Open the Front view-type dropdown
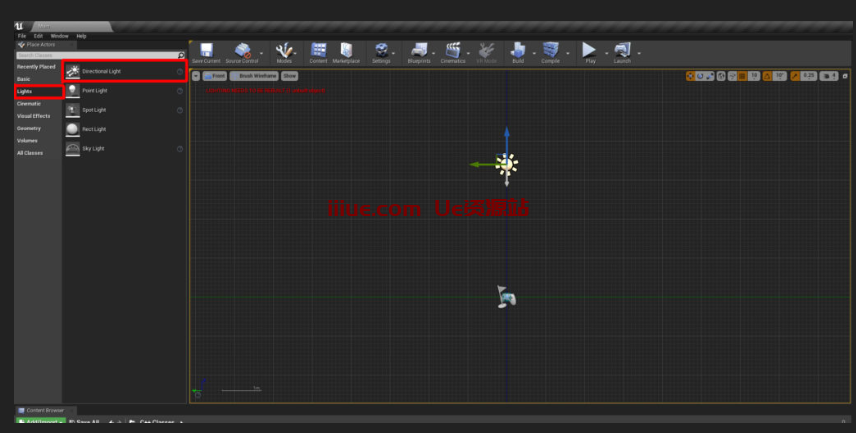Image resolution: width=856 pixels, height=433 pixels. pyautogui.click(x=214, y=76)
